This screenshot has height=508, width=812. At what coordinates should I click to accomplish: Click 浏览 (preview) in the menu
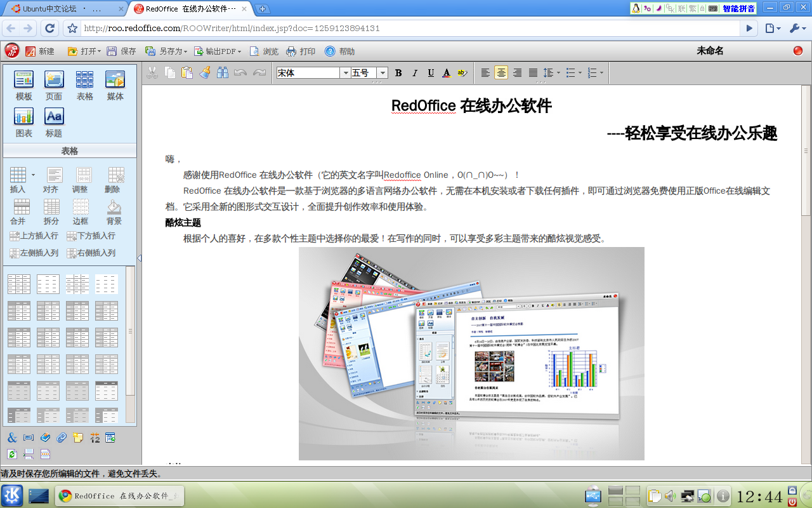click(x=264, y=51)
